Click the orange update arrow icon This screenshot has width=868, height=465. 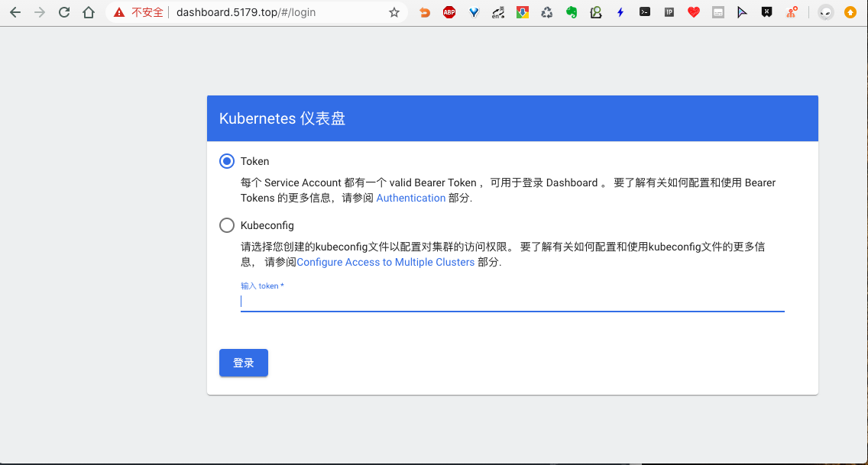tap(850, 12)
